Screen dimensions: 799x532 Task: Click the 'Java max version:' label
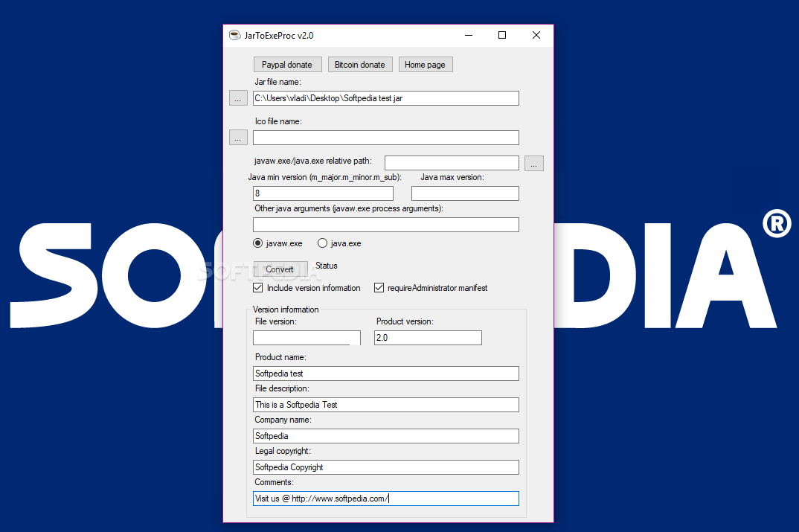click(452, 177)
